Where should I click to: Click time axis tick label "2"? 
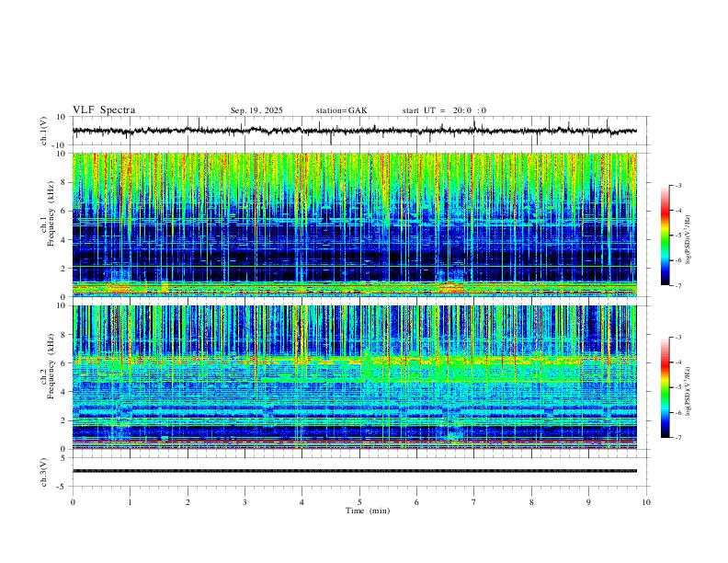[188, 502]
